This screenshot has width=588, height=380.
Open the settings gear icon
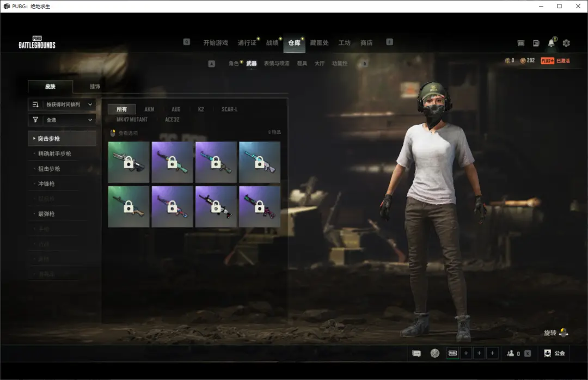click(x=566, y=43)
